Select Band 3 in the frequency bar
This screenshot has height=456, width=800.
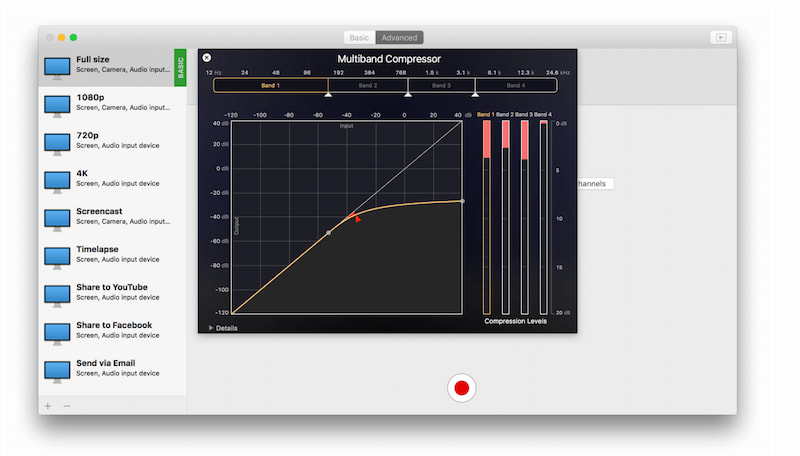coord(441,86)
